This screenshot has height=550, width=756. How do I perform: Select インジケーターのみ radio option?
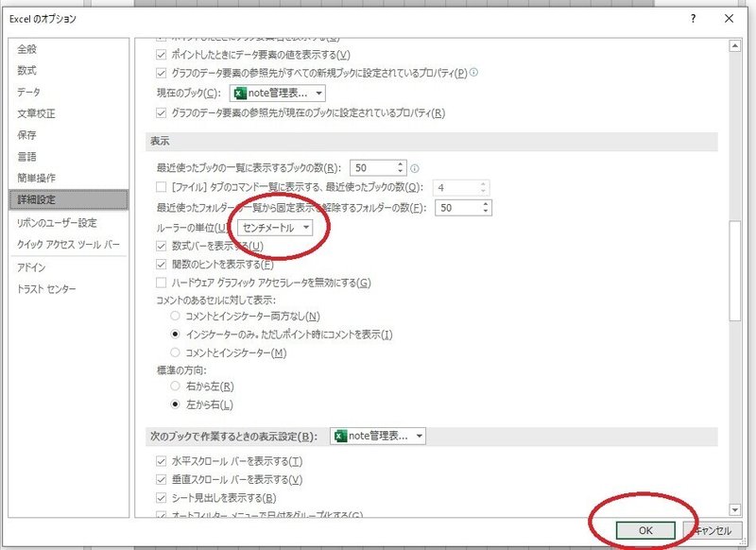coord(175,334)
